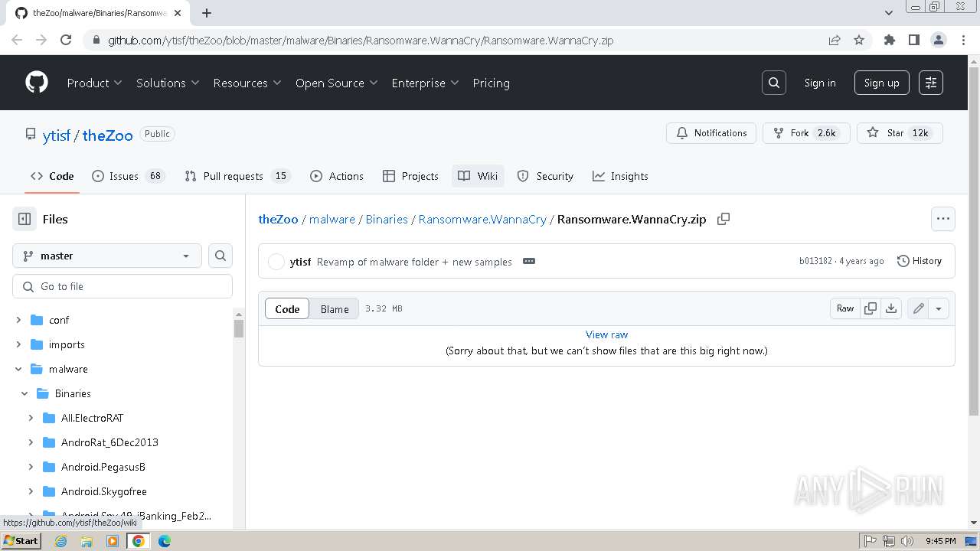Open the Wiki tab
This screenshot has height=551, width=980.
coord(478,176)
